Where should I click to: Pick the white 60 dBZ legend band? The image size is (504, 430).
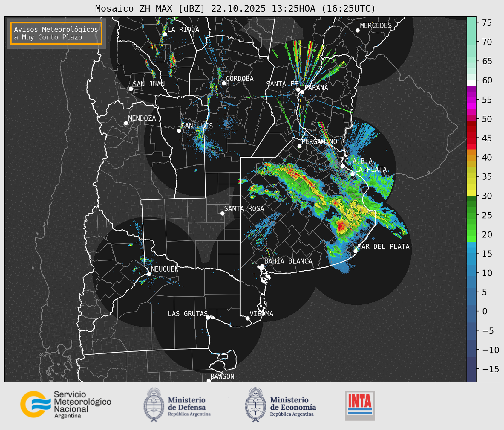471,83
